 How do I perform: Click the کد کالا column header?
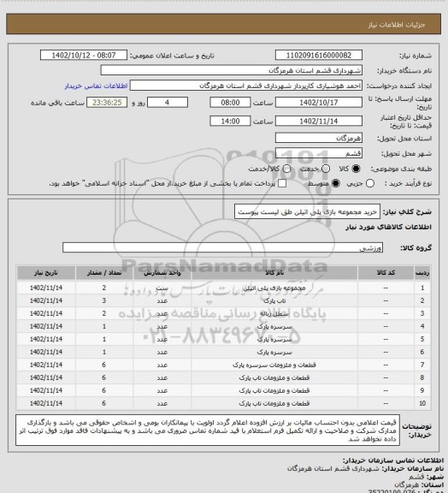point(386,273)
